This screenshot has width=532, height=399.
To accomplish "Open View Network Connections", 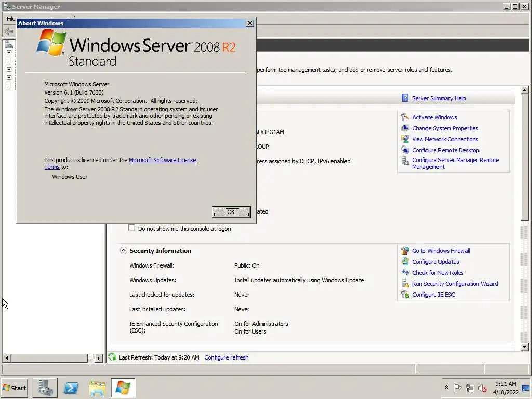I will coord(445,139).
